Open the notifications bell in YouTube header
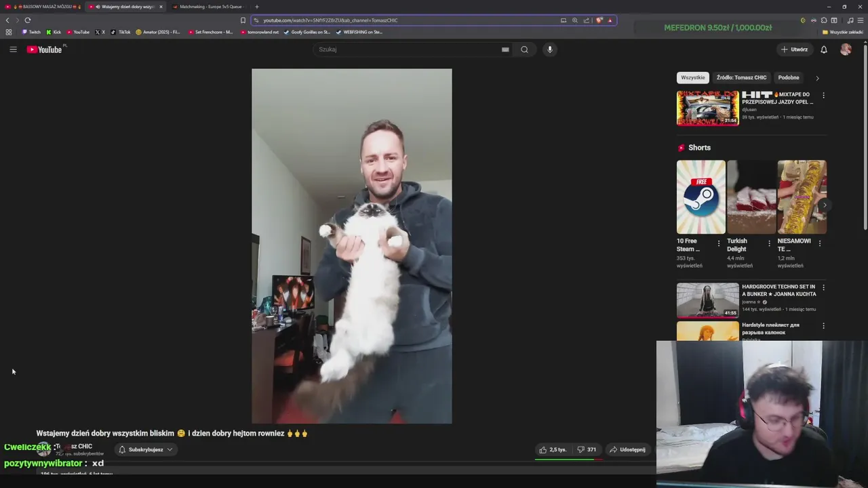 [x=824, y=49]
